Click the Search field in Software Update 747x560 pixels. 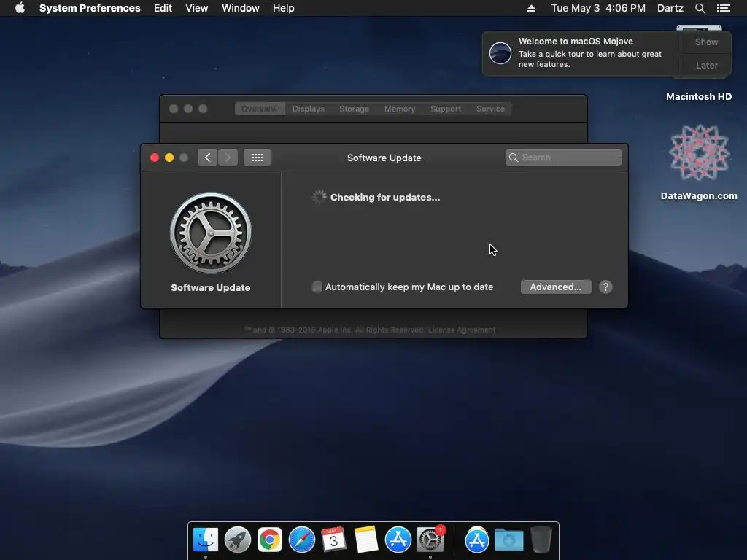click(x=564, y=157)
